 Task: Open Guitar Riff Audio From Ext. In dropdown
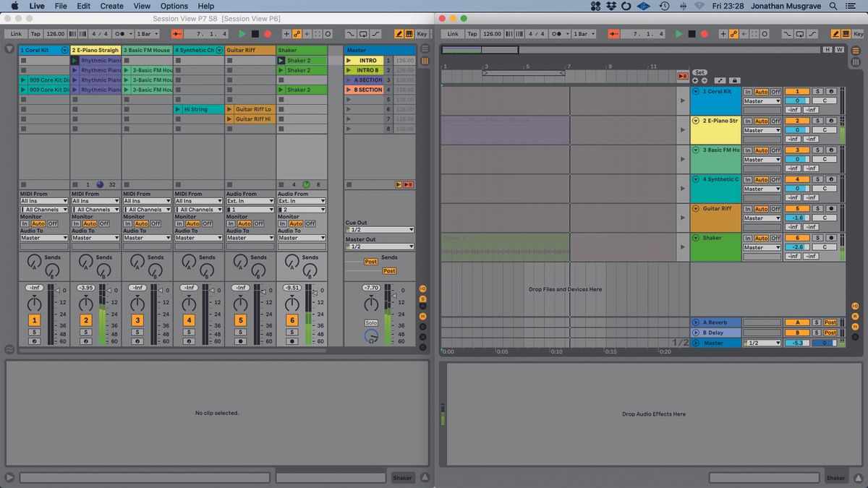pos(250,201)
